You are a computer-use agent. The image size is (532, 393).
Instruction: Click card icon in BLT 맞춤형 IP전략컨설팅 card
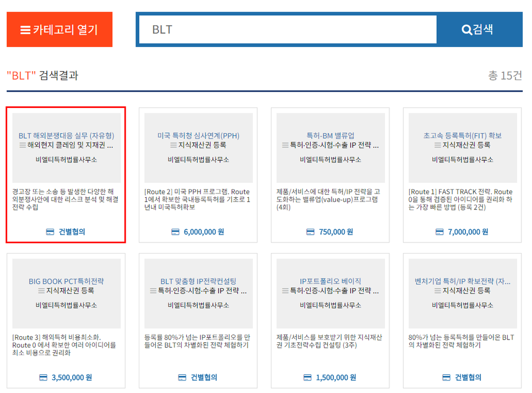[x=182, y=378]
